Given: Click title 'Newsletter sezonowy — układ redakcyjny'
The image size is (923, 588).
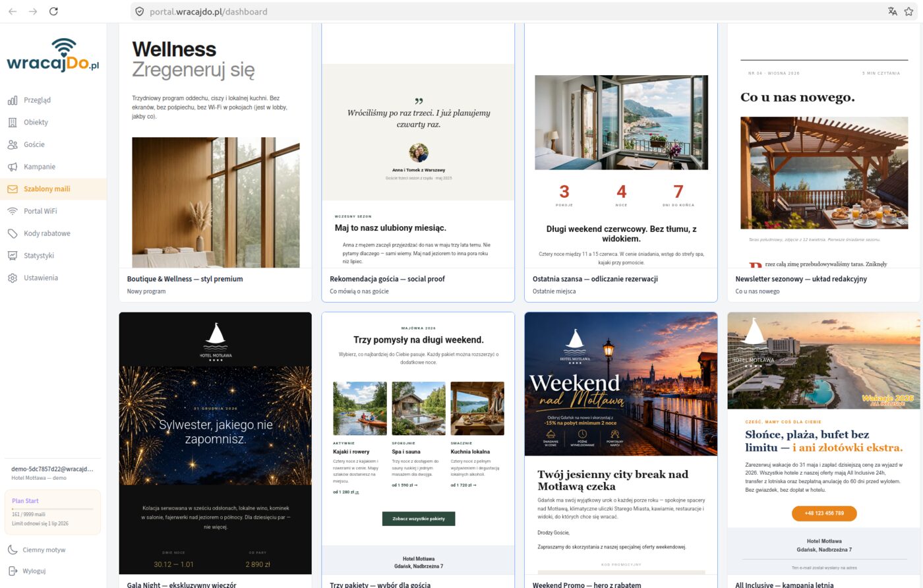Looking at the screenshot, I should pyautogui.click(x=801, y=279).
